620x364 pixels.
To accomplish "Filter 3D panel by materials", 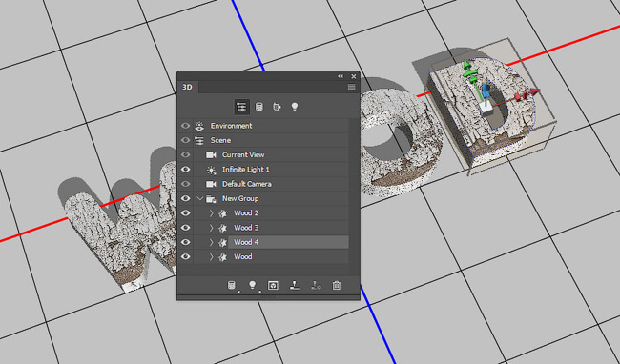I will pos(277,107).
